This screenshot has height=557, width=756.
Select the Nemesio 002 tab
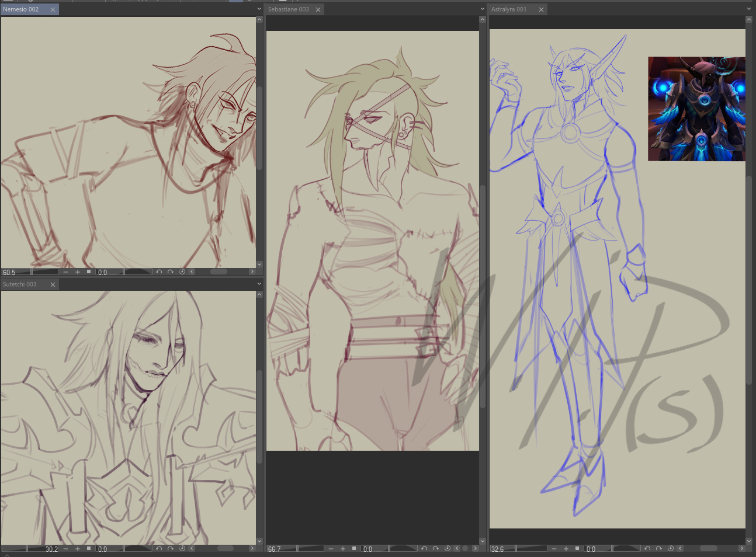(x=21, y=10)
